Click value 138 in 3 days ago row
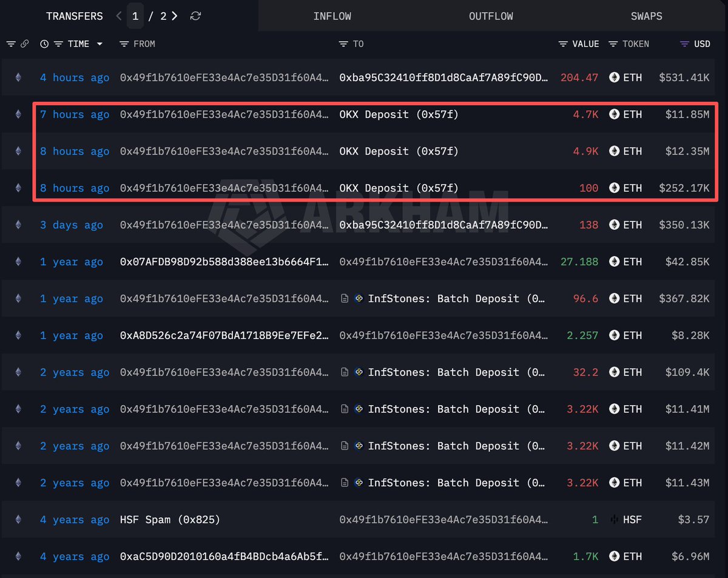This screenshot has height=578, width=728. pyautogui.click(x=589, y=225)
